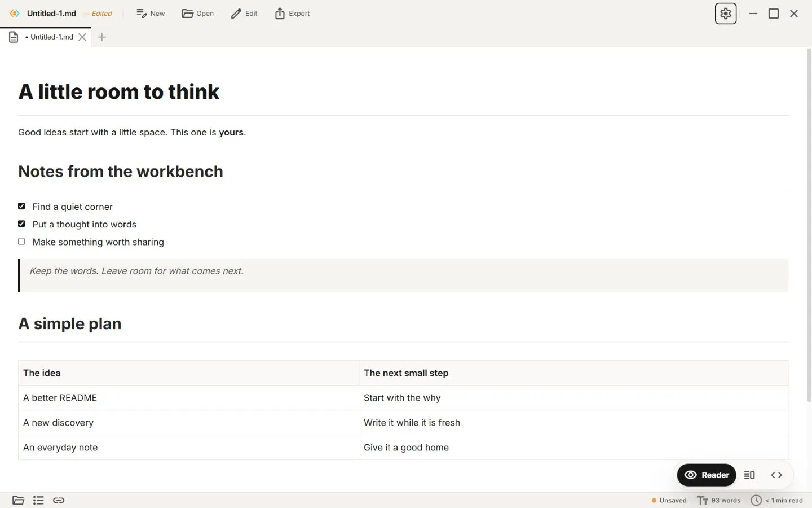Maximize the application window

point(774,14)
